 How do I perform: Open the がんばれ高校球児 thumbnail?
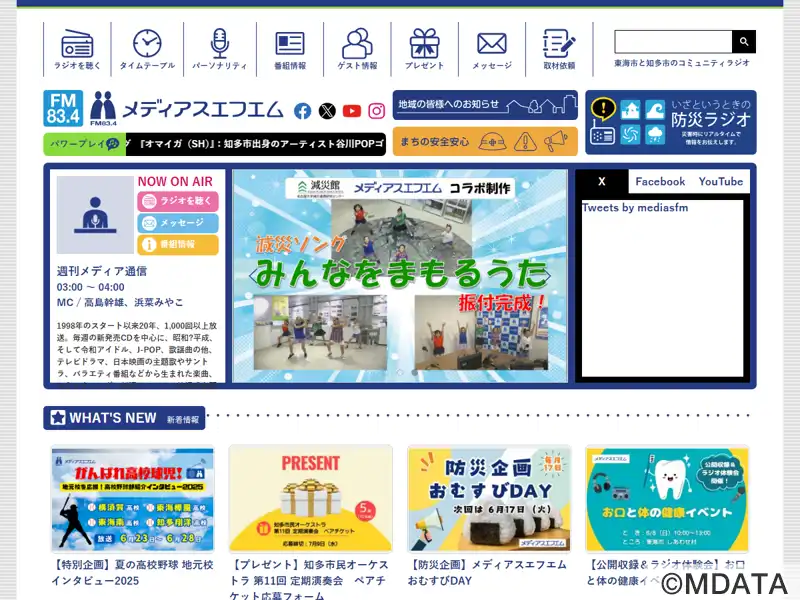(133, 499)
